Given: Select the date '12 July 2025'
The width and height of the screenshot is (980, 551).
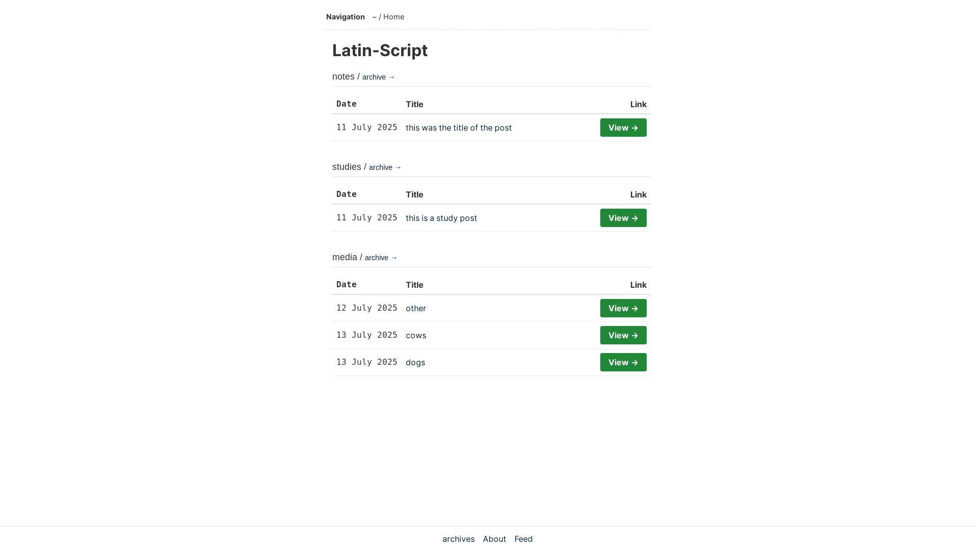Looking at the screenshot, I should pos(366,308).
